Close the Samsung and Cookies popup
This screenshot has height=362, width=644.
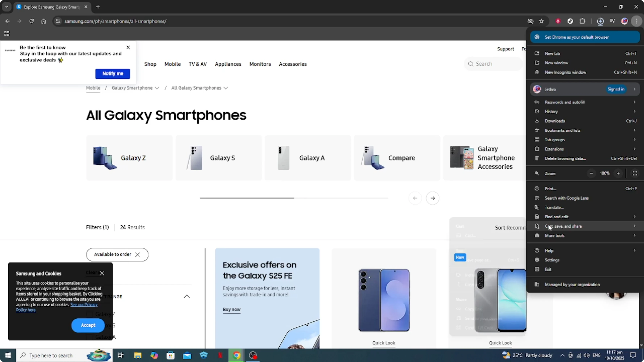[x=102, y=273]
